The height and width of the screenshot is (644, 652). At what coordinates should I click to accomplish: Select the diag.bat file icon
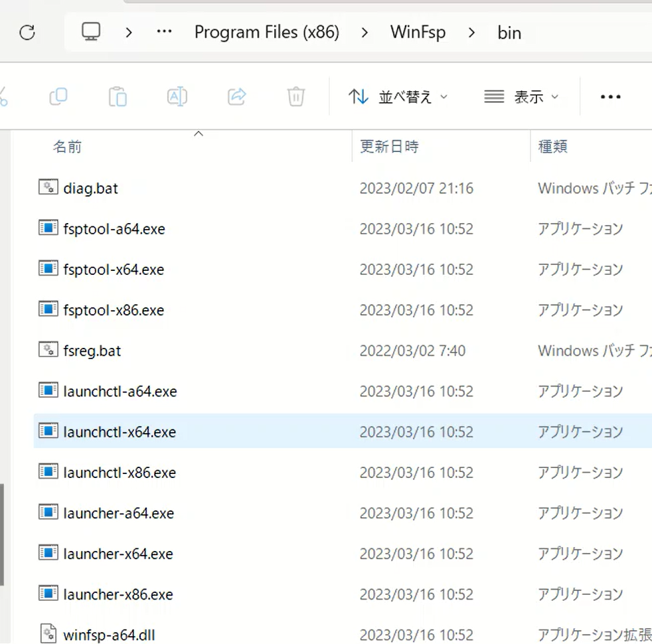[48, 188]
